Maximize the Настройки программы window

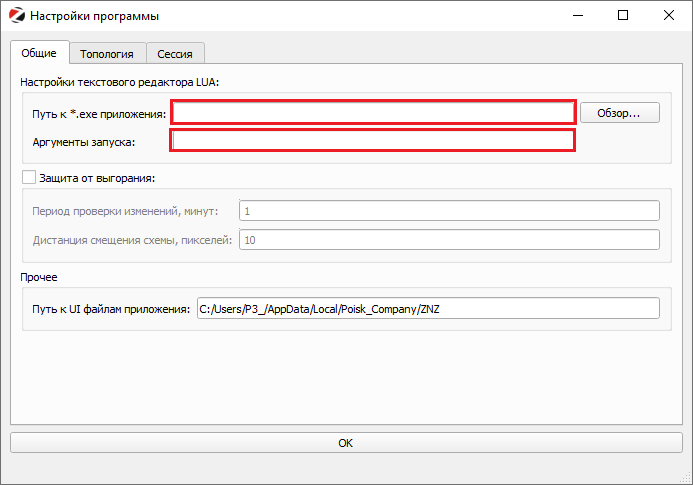623,16
